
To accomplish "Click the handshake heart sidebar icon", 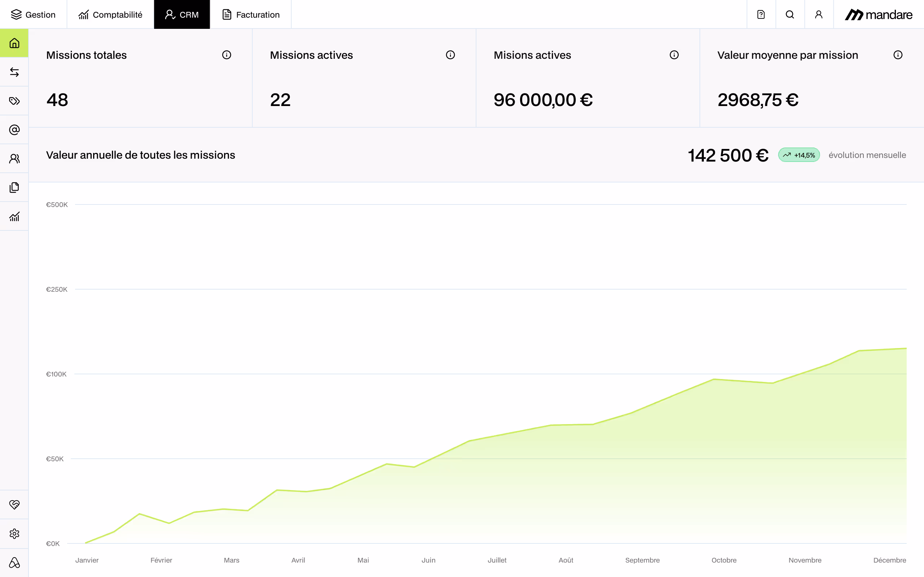I will (14, 505).
